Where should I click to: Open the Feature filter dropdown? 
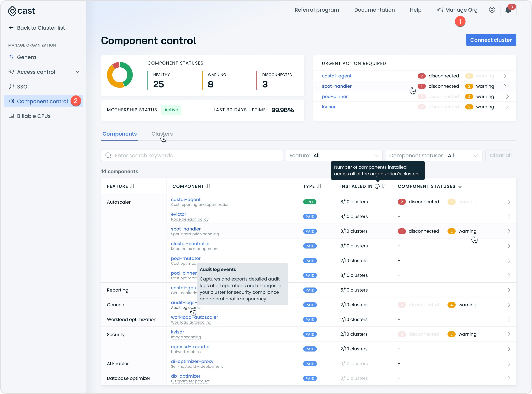pyautogui.click(x=334, y=155)
